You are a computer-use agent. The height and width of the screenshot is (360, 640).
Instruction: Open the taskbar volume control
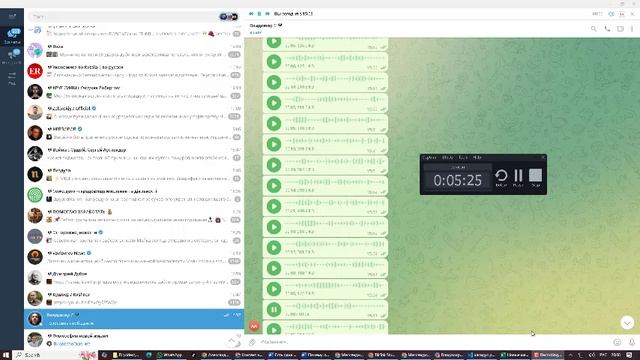click(x=592, y=355)
